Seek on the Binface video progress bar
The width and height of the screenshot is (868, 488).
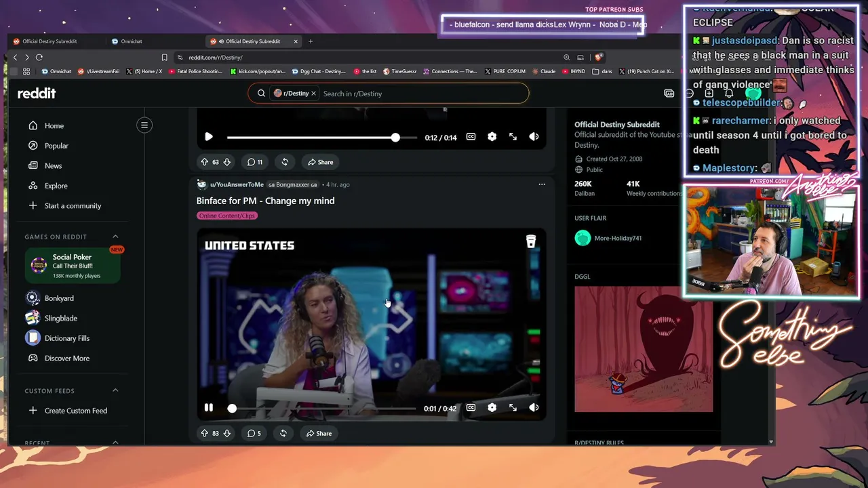pyautogui.click(x=322, y=409)
